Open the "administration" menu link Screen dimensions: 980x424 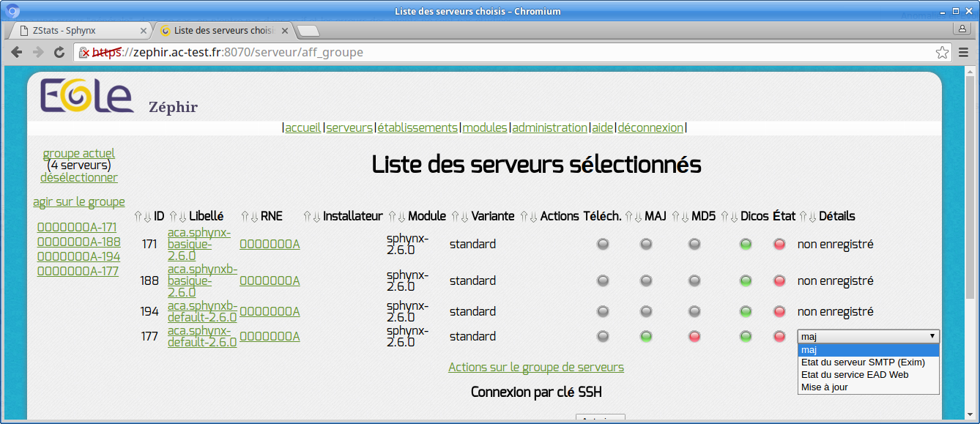click(549, 127)
